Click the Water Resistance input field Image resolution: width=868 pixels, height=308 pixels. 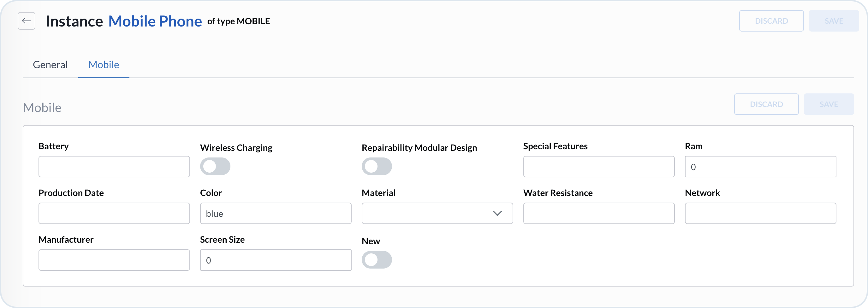(598, 213)
